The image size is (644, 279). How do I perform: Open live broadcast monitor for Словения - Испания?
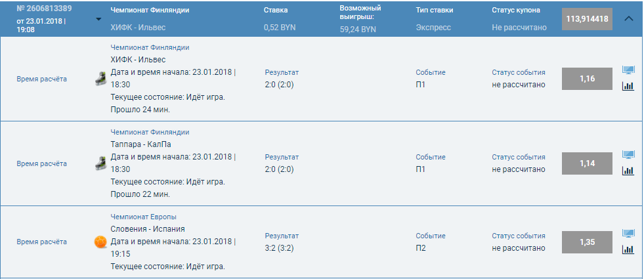click(x=628, y=234)
